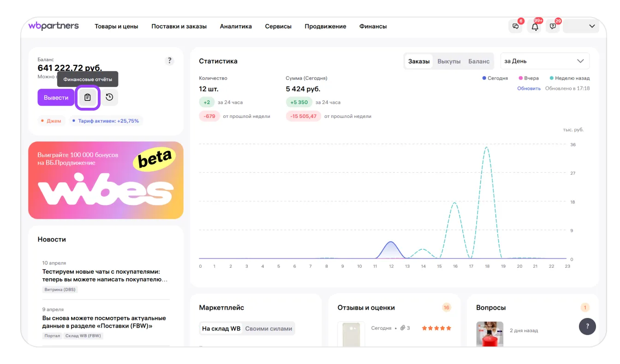620x364 pixels.
Task: Select the Своими силами marketplace tab
Action: pyautogui.click(x=268, y=329)
